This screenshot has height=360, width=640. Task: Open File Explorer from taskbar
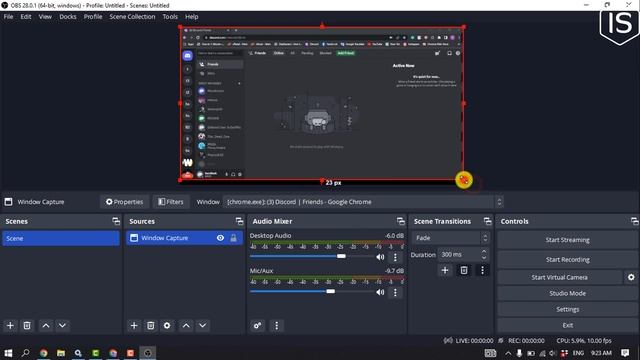[61, 353]
